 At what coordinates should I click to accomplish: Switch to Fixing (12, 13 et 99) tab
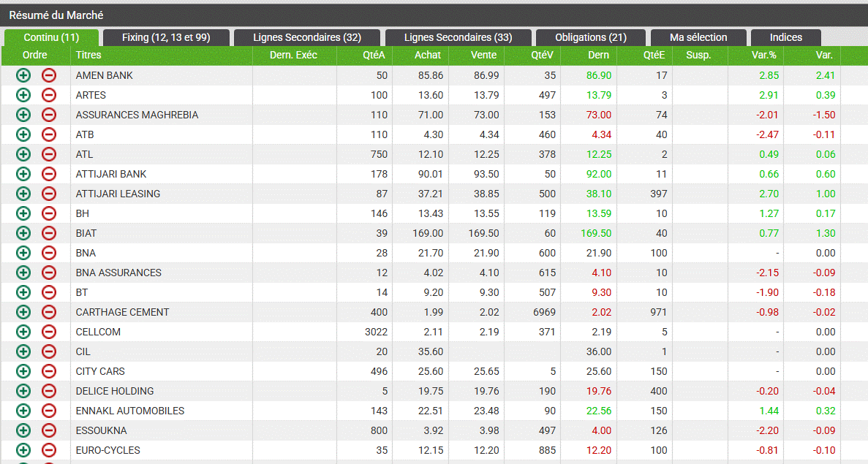(x=166, y=37)
